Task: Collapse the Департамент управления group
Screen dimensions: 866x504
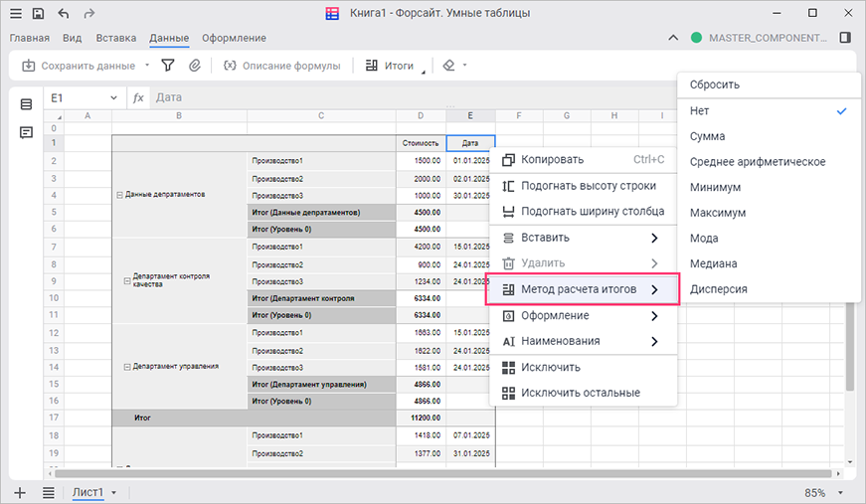Action: [127, 367]
